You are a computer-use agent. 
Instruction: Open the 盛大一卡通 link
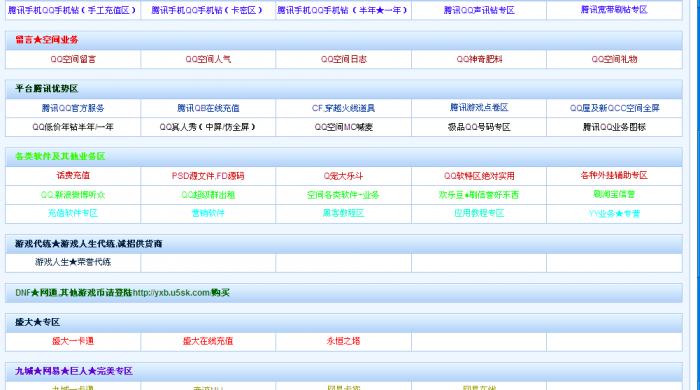(x=73, y=341)
